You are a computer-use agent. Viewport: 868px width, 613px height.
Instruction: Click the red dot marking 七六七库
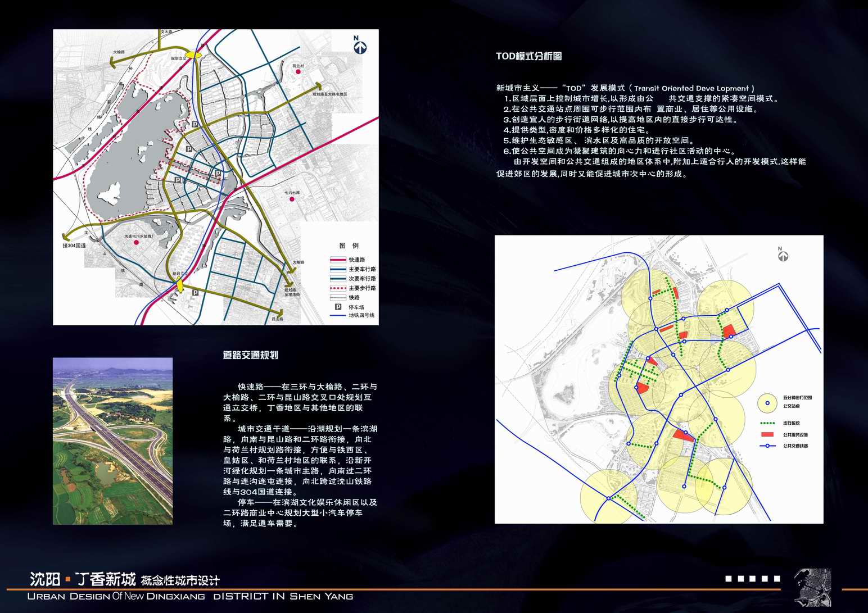click(x=291, y=198)
